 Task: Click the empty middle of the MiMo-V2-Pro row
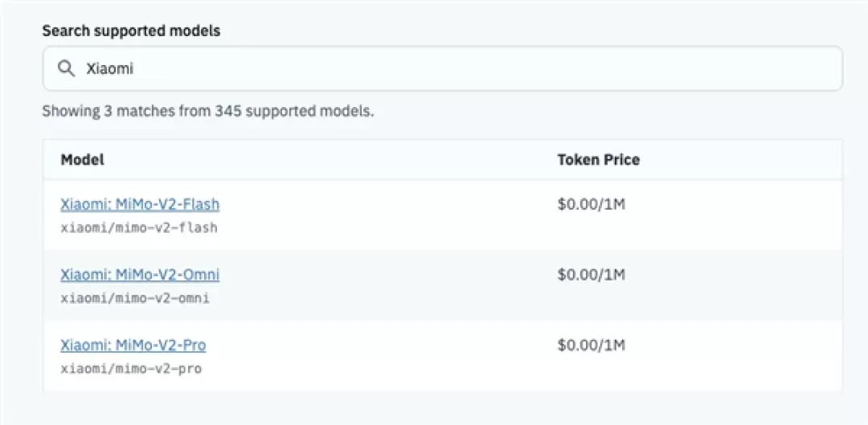pos(387,356)
